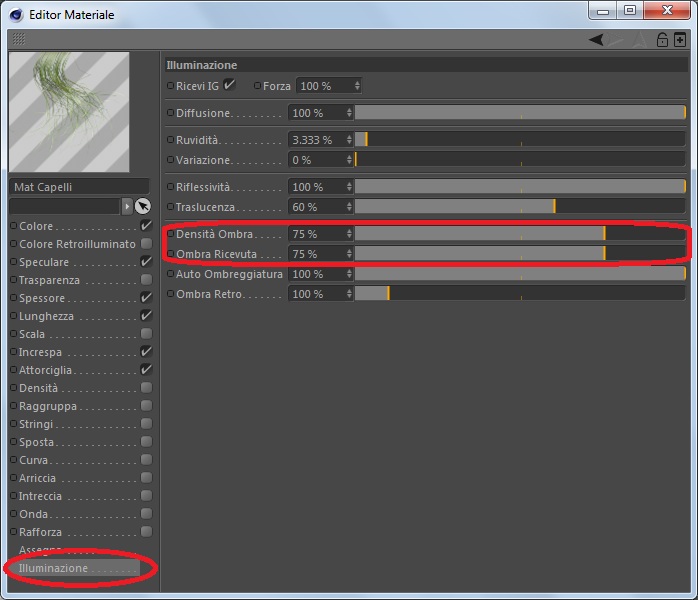Viewport: 698px width, 600px height.
Task: Click the hair material preview thumbnail
Action: tap(69, 112)
